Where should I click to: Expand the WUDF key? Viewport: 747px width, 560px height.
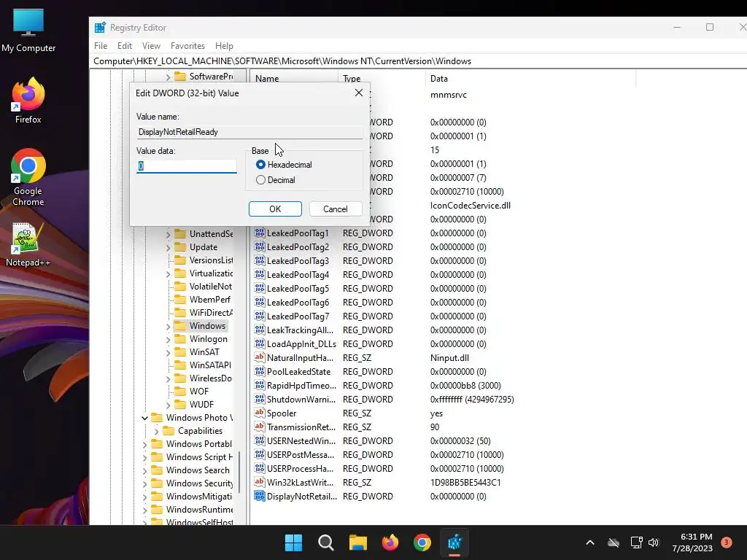click(168, 405)
